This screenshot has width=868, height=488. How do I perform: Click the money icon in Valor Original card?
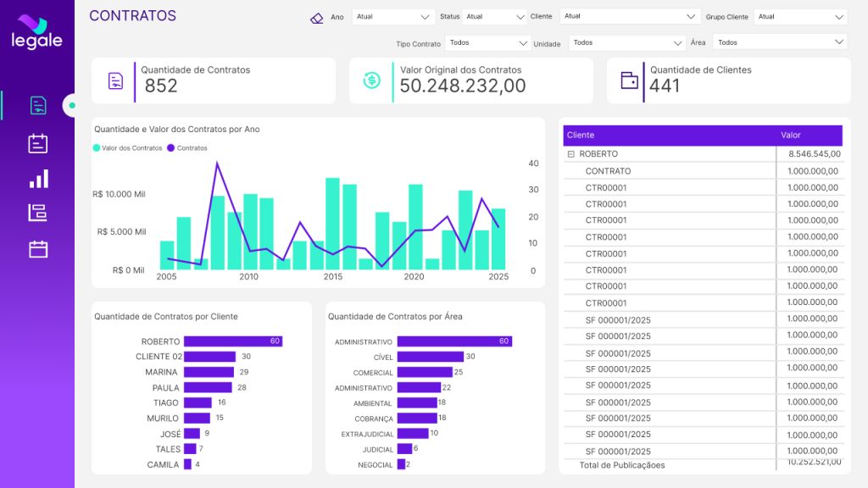point(371,81)
